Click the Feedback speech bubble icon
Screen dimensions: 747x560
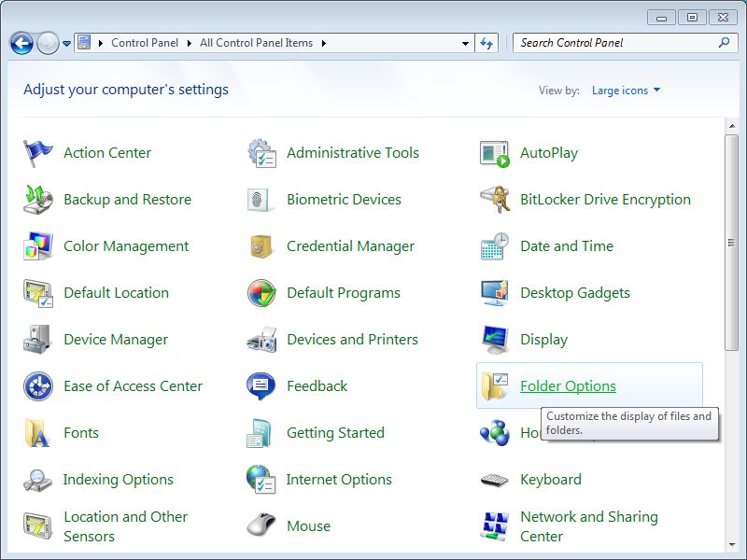coord(261,386)
